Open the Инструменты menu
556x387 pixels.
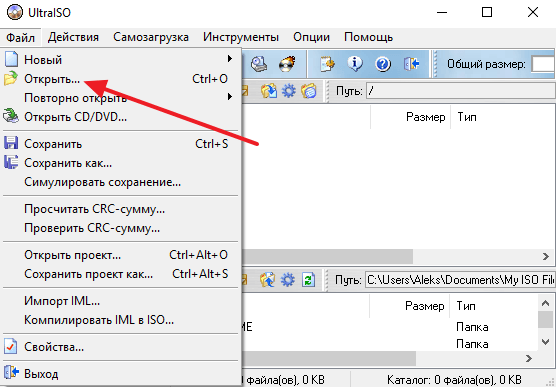[241, 37]
